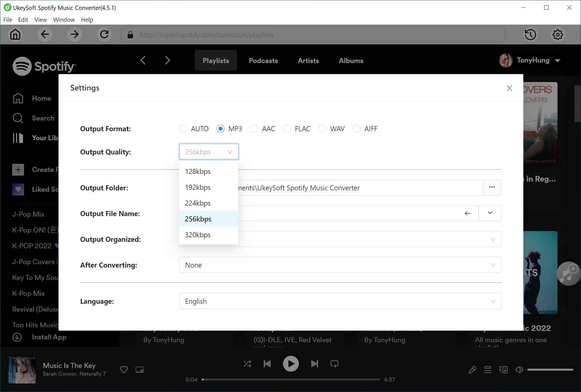Viewport: 581px width, 392px height.
Task: Click the lyrics icon in playback bar
Action: (x=472, y=369)
